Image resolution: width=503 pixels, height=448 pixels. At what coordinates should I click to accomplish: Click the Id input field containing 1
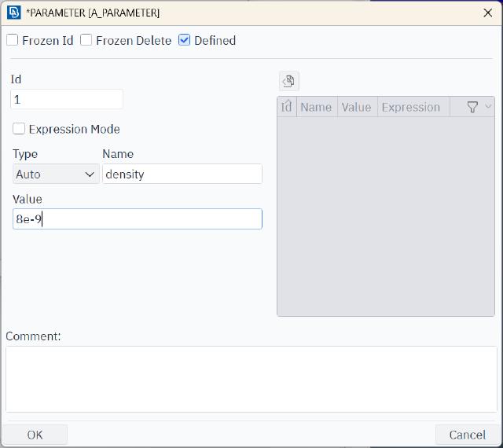(x=67, y=100)
